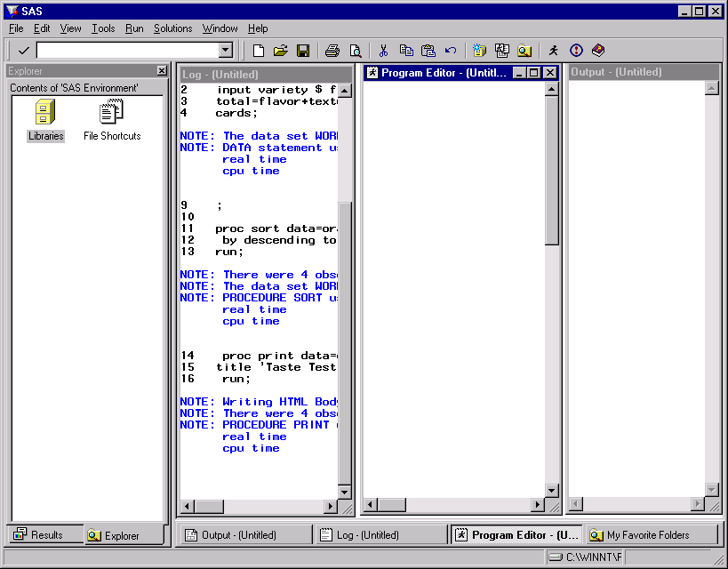Open the Solutions menu
Screen dimensions: 728x569
[x=172, y=28]
